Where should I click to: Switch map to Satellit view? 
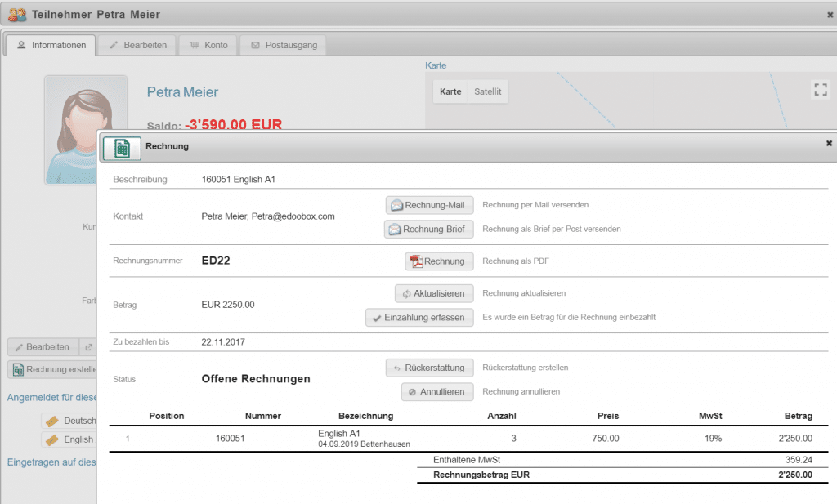[488, 91]
